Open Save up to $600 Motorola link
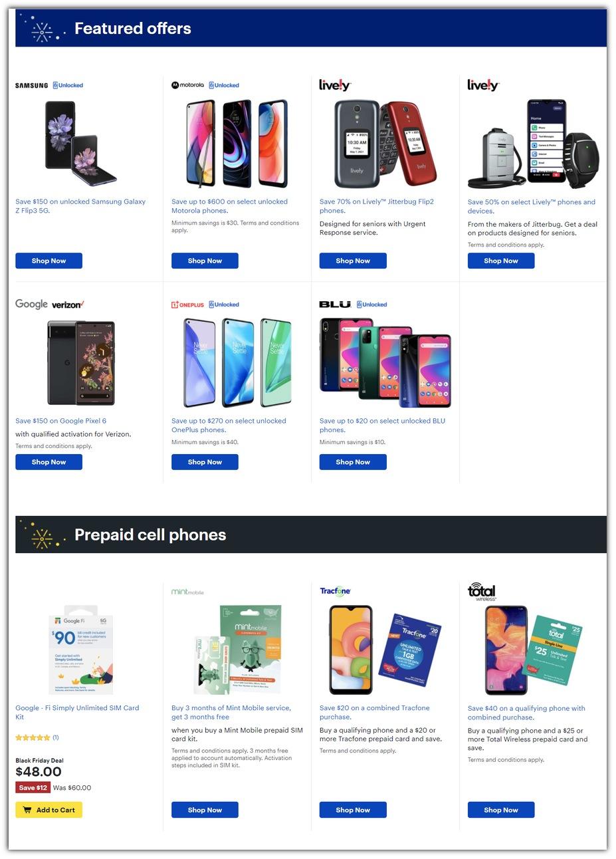 click(230, 206)
